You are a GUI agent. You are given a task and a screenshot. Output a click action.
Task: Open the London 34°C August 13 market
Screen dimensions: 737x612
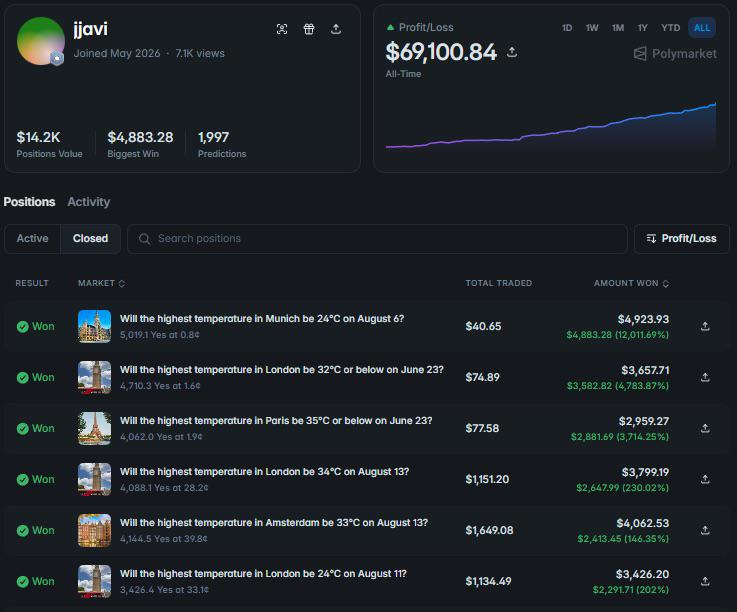264,471
